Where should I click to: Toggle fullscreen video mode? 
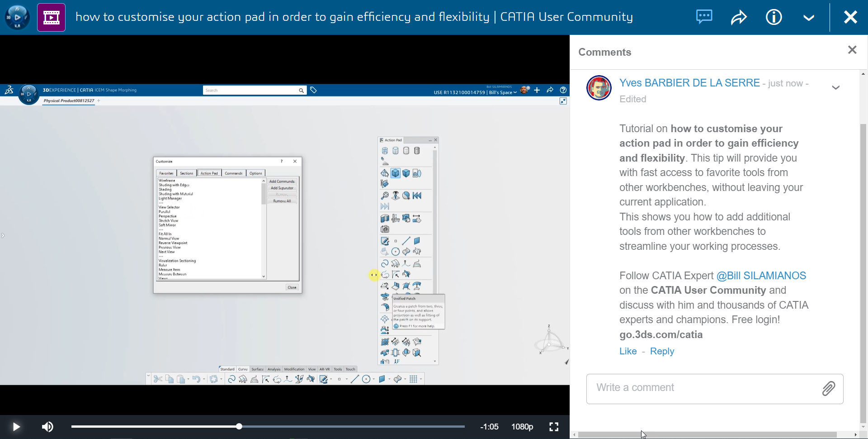[x=554, y=427]
